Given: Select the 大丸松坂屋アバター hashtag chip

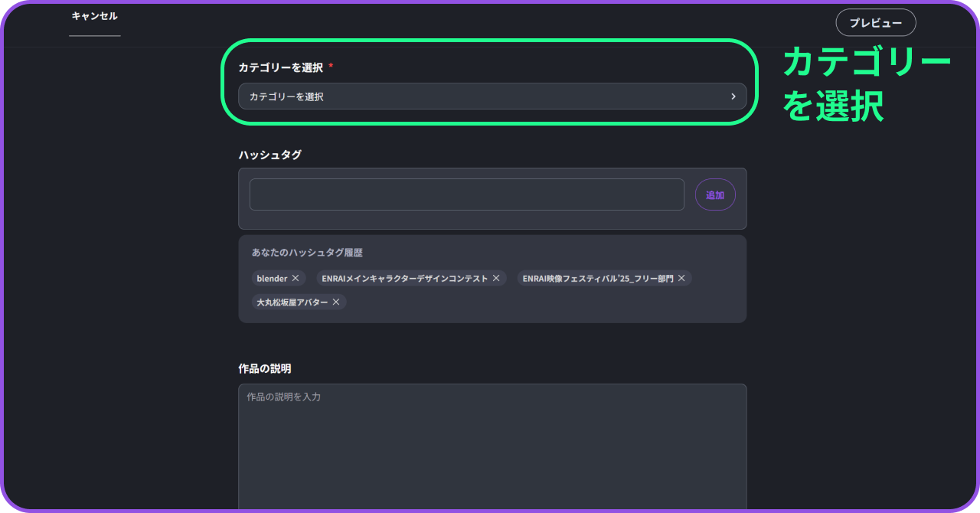Looking at the screenshot, I should (x=292, y=302).
